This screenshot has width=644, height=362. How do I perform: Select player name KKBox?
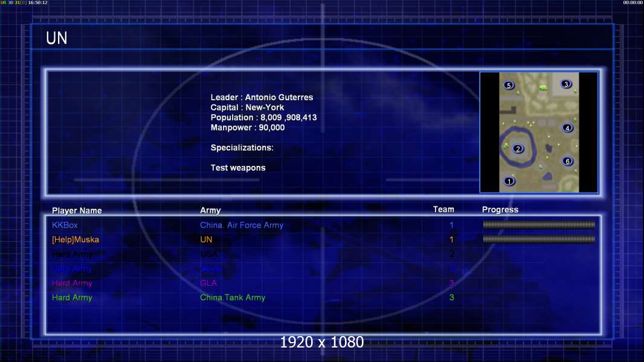point(65,225)
